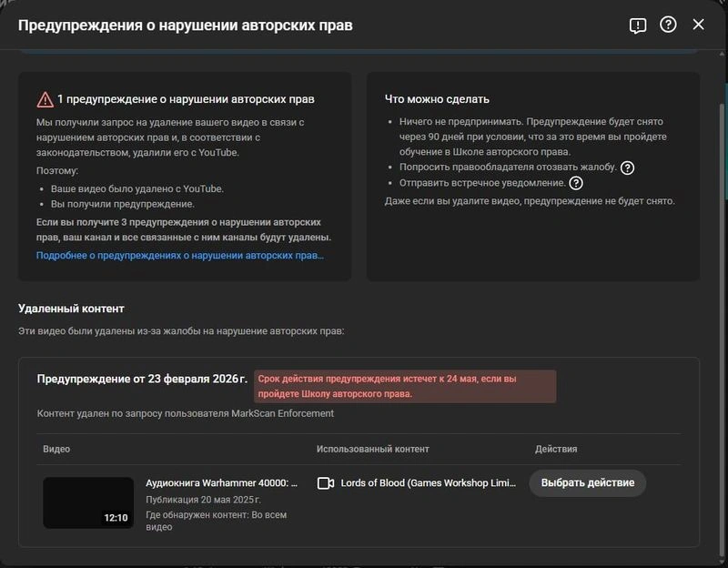The width and height of the screenshot is (728, 568).
Task: Click the 'Что можно сделать' heading
Action: coord(437,99)
